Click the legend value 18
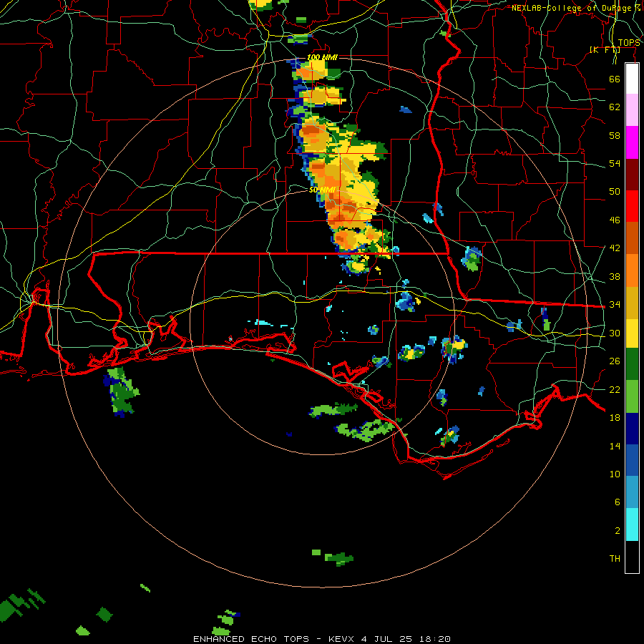Viewport: 644px width, 644px height. 615,418
